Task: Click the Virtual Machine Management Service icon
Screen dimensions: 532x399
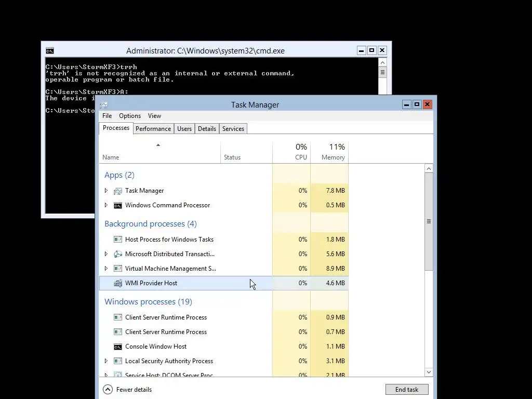Action: 118,269
